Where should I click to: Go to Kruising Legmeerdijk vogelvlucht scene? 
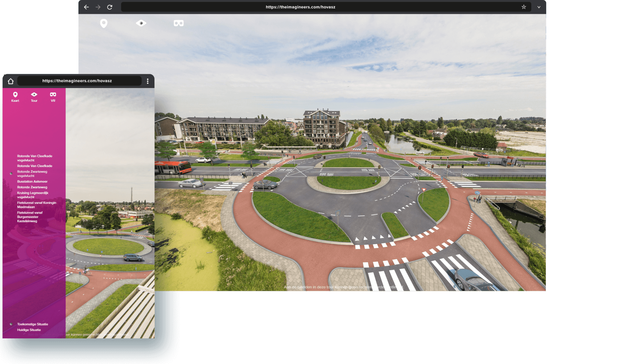coord(33,195)
